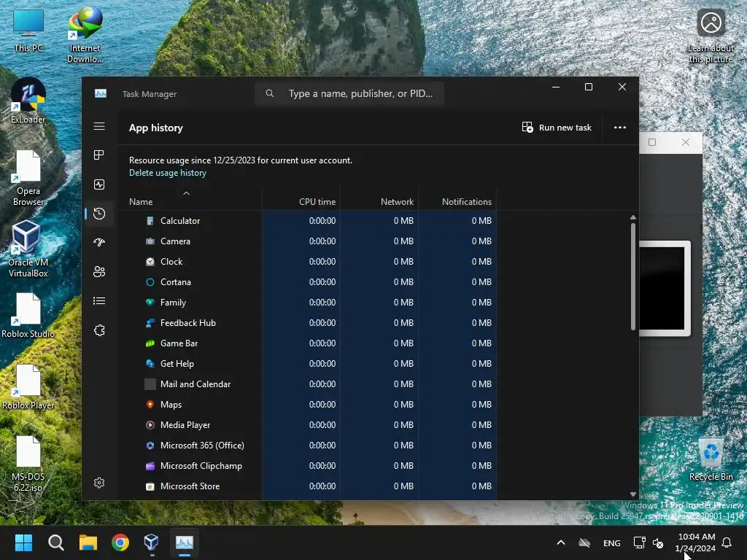Click Microsoft Clipchamp icon in list
This screenshot has height=560, width=747.
pyautogui.click(x=150, y=466)
